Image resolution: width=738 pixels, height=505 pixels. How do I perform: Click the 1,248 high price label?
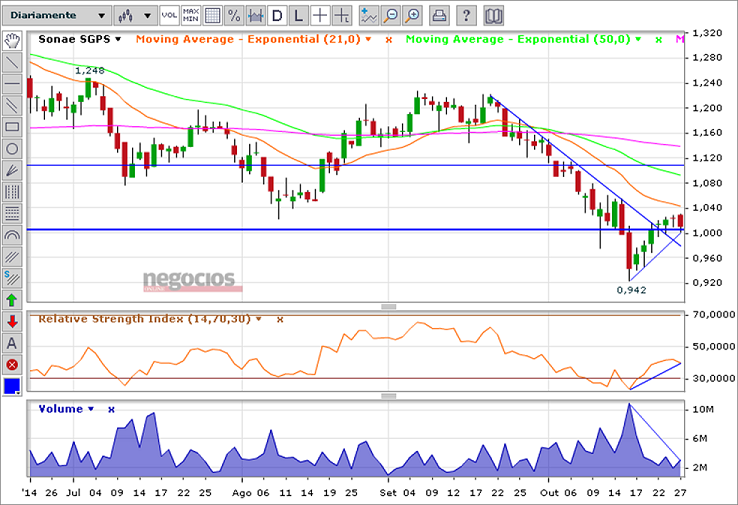tap(89, 71)
